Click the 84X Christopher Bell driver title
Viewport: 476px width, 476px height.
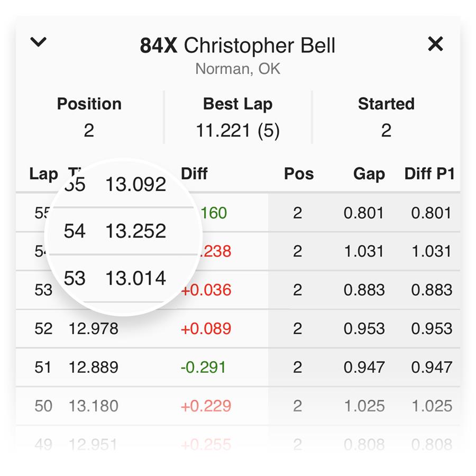point(237,45)
